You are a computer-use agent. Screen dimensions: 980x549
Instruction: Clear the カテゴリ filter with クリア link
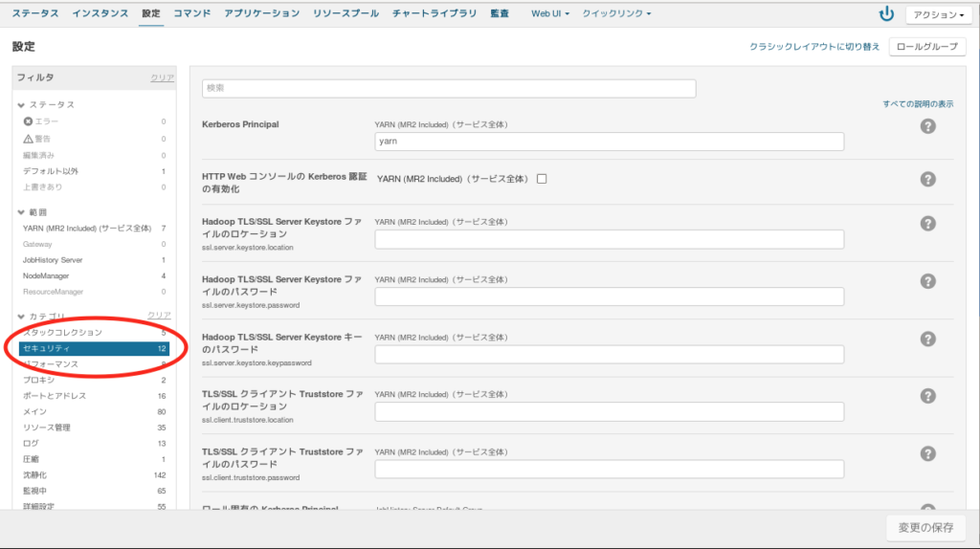[159, 315]
